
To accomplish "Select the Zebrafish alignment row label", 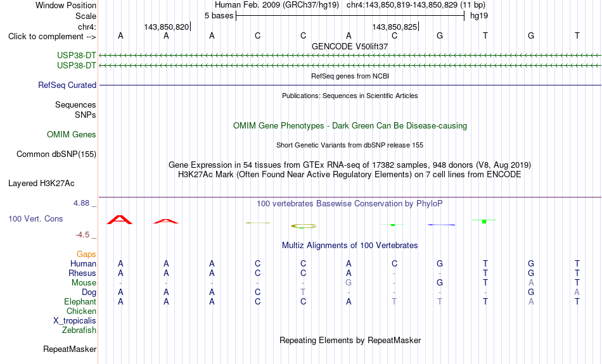I will 79,330.
